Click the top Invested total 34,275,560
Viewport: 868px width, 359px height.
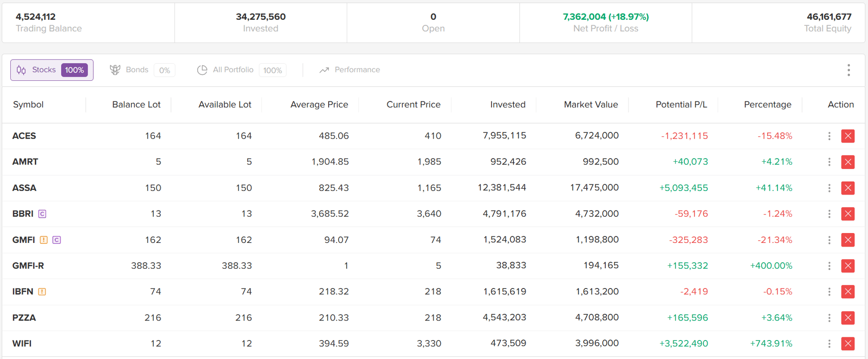261,17
